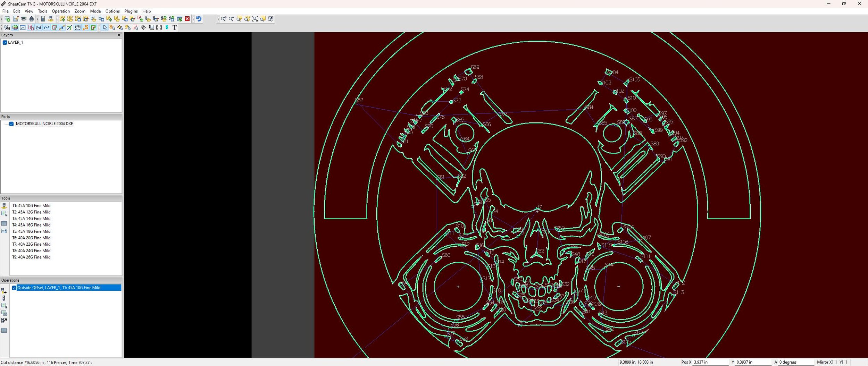Screen dimensions: 868x366
Task: Click the calculator icon in toolbar
Action: pos(43,19)
